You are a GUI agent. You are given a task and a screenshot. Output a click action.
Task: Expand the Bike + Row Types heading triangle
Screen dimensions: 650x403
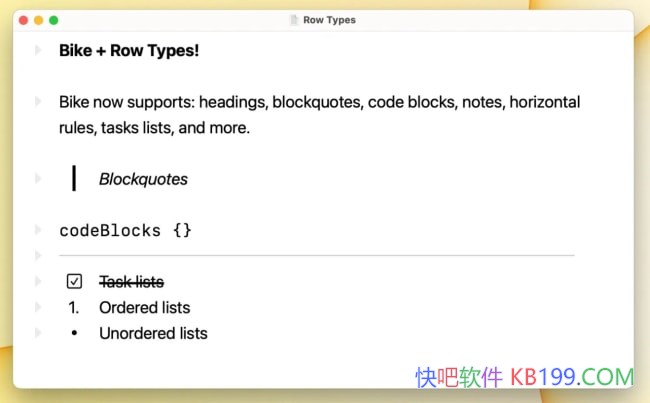[x=38, y=50]
